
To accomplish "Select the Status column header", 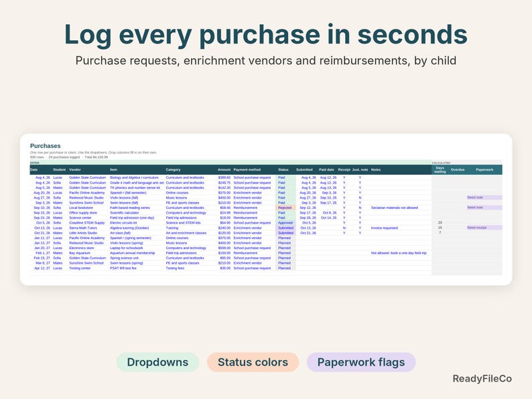I will pos(283,169).
